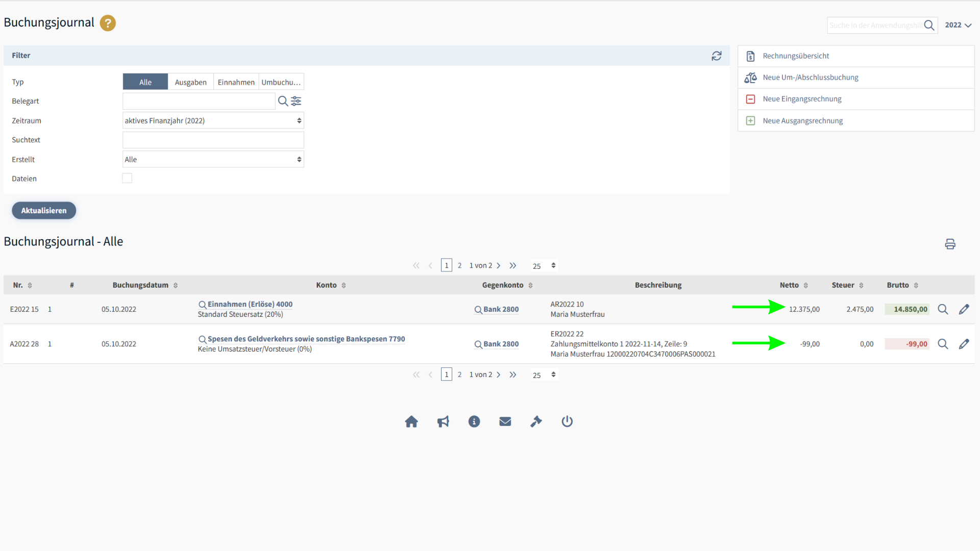
Task: Open the Zeitraum dropdown
Action: point(213,120)
